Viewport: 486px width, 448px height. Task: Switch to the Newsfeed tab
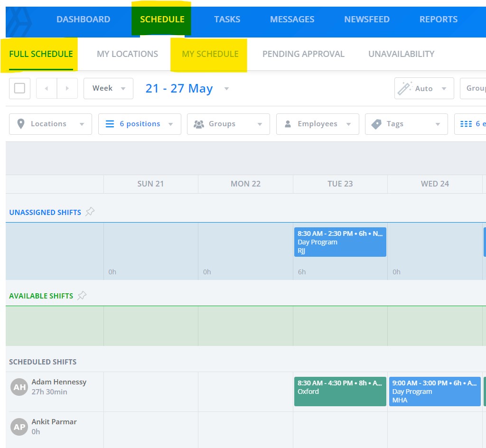click(367, 19)
